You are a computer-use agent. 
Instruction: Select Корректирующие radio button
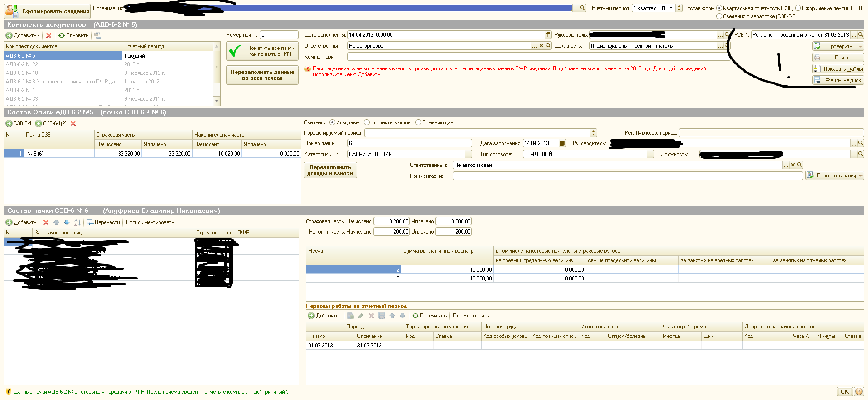click(366, 122)
